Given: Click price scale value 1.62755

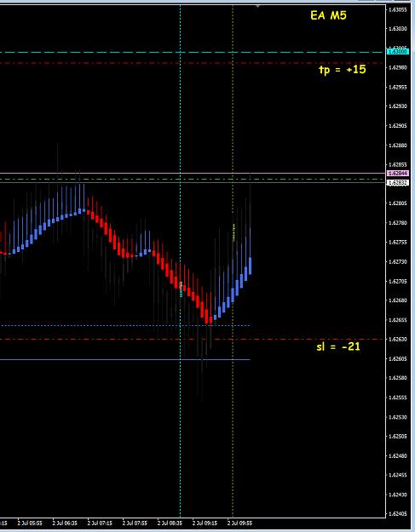Looking at the screenshot, I should pyautogui.click(x=398, y=243).
